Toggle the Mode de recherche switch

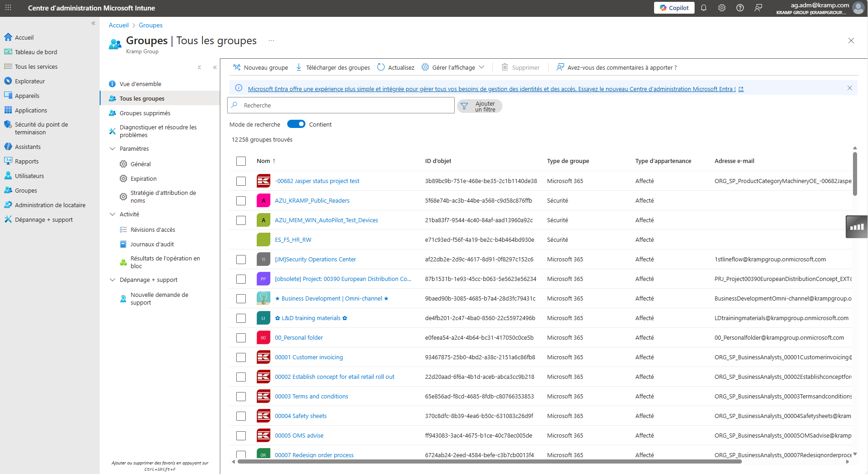coord(296,124)
